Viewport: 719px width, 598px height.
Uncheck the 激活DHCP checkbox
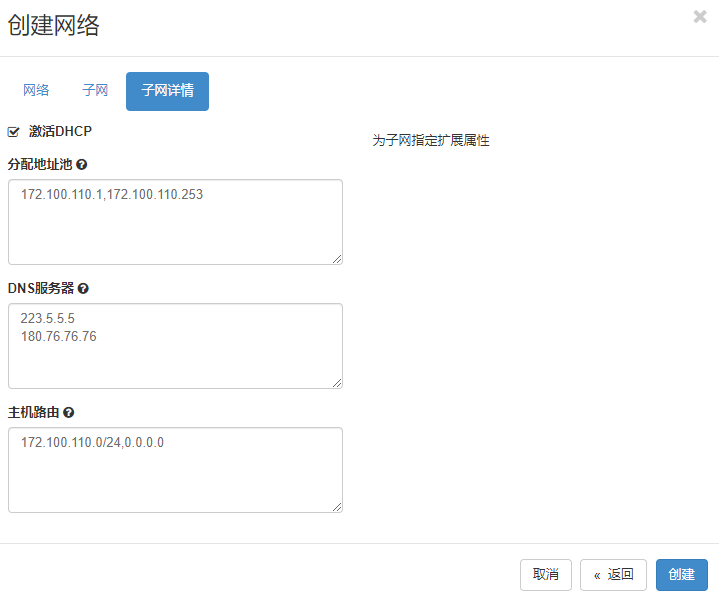[14, 131]
